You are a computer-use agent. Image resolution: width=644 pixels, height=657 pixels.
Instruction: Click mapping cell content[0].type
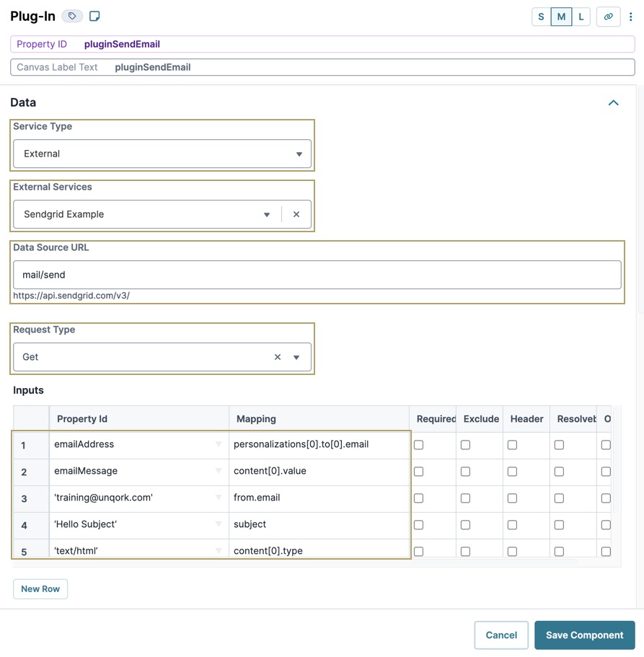(x=319, y=550)
